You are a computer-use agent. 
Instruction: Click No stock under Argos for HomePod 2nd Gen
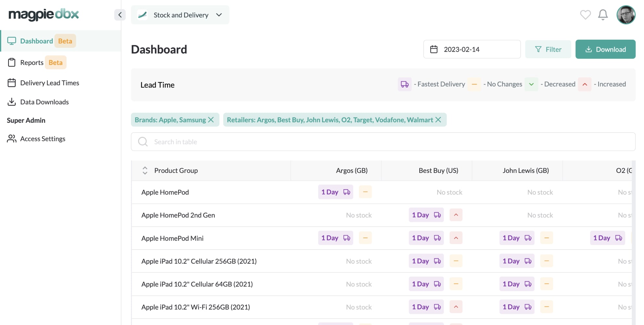pos(359,215)
